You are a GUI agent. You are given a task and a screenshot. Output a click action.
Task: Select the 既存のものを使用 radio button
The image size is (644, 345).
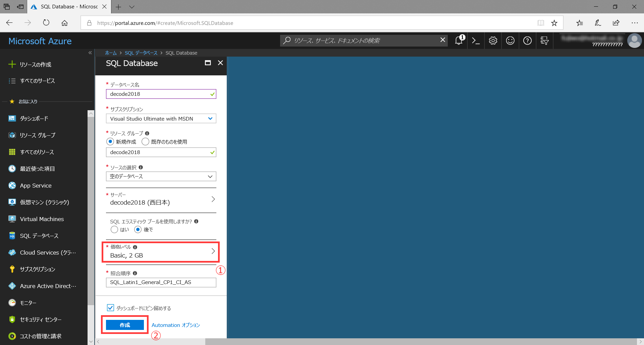point(145,142)
